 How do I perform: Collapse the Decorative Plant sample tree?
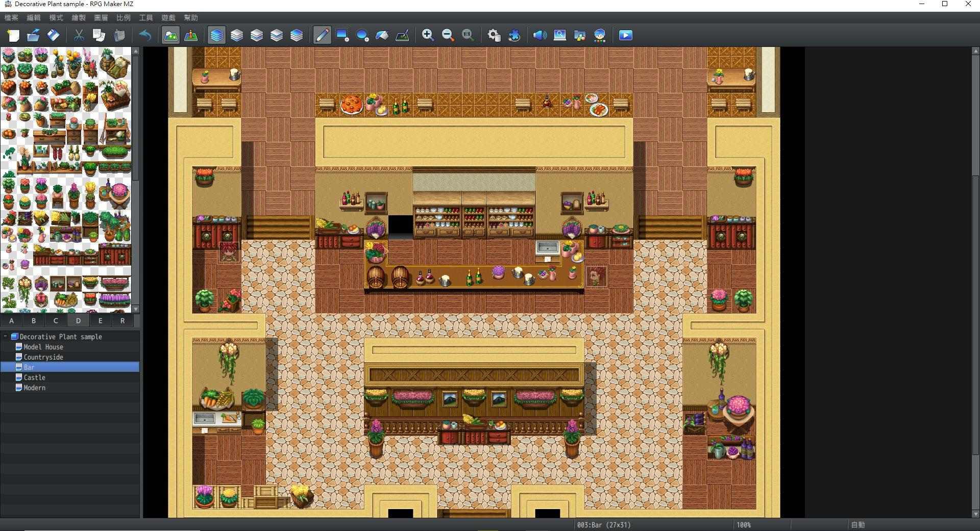(6, 337)
